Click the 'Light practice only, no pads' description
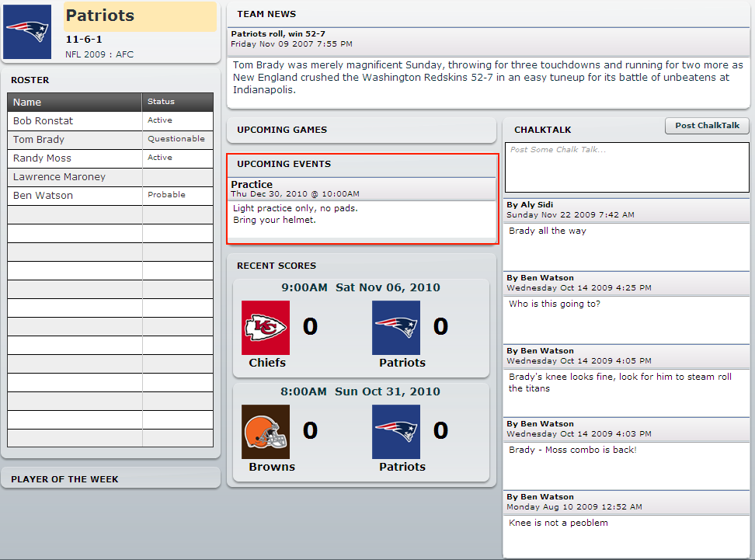755x560 pixels. [296, 208]
